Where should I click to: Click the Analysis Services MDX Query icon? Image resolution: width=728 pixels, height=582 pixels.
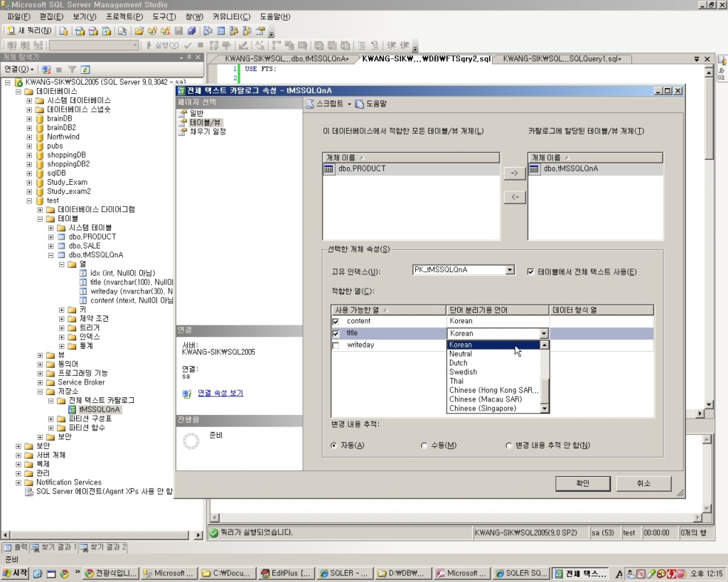(x=80, y=31)
